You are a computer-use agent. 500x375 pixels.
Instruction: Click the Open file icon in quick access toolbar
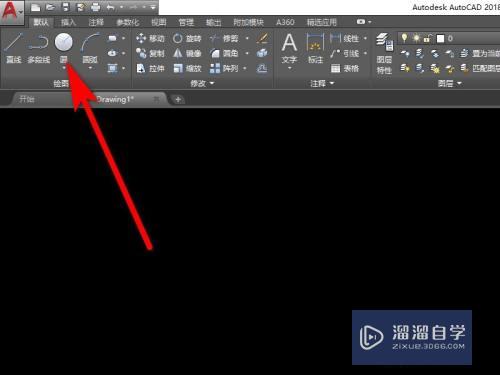click(x=50, y=7)
